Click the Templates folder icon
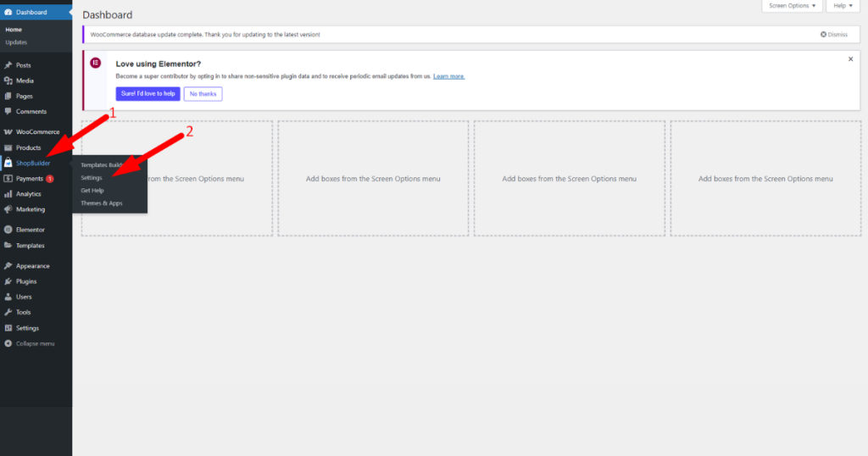The height and width of the screenshot is (456, 868). coord(8,245)
